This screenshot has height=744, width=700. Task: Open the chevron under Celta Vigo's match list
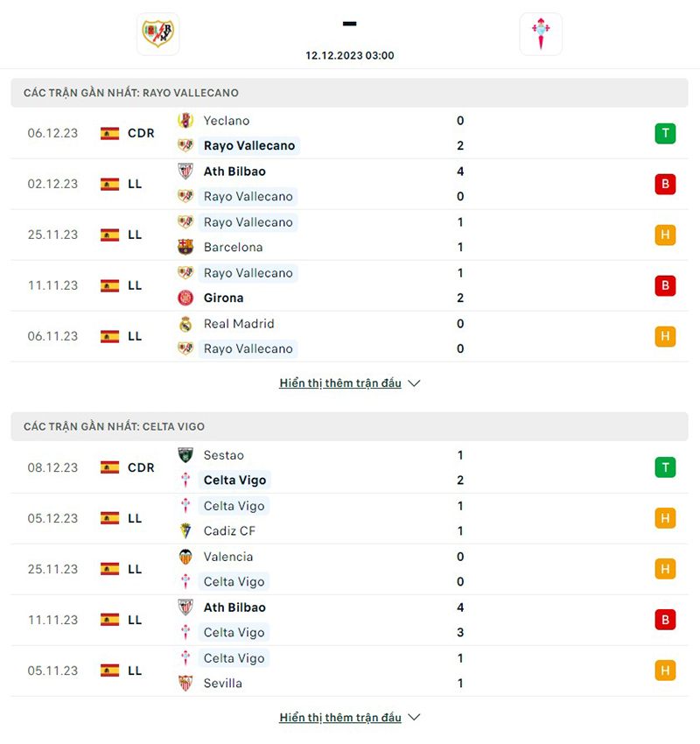coord(413,717)
